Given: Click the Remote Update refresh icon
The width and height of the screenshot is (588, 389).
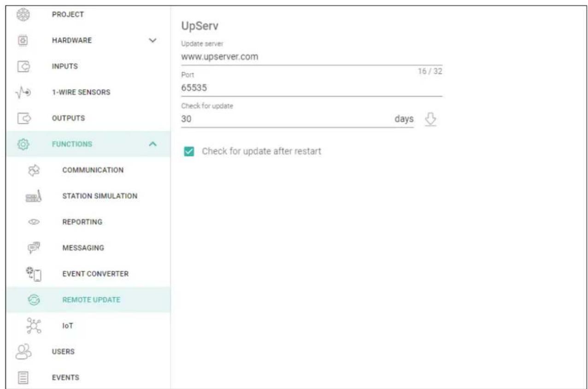Looking at the screenshot, I should pos(34,300).
